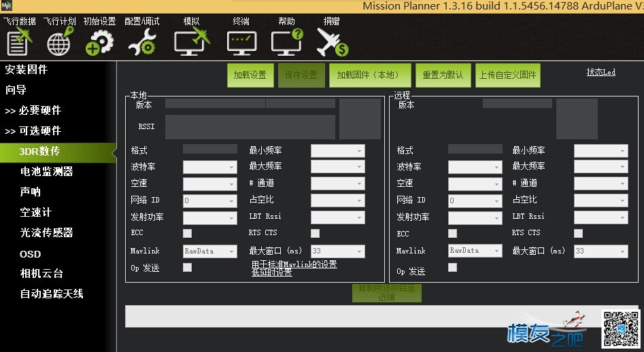Toggle remote RTS CTS checkbox

point(578,234)
